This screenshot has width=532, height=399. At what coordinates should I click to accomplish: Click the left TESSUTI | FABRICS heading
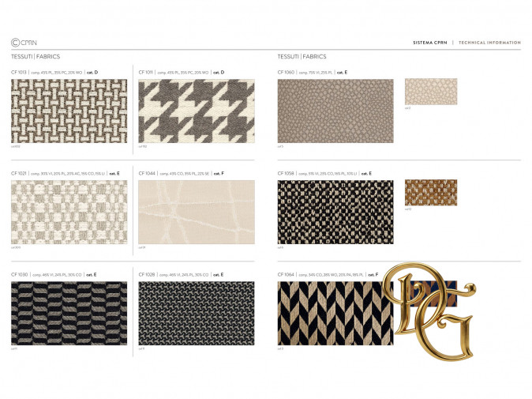pos(36,57)
